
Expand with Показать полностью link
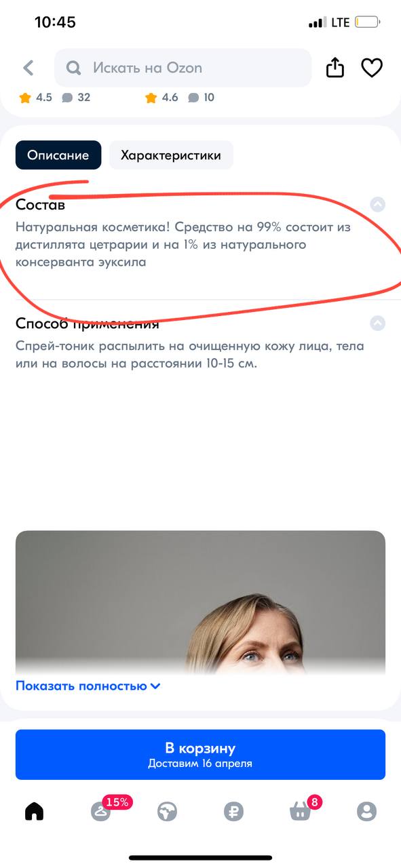click(x=88, y=686)
